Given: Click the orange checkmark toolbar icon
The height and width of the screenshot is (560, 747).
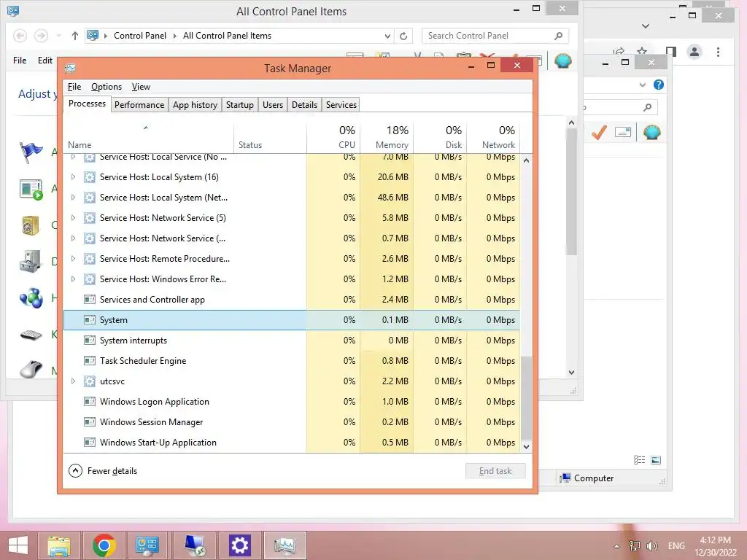Looking at the screenshot, I should 599,132.
